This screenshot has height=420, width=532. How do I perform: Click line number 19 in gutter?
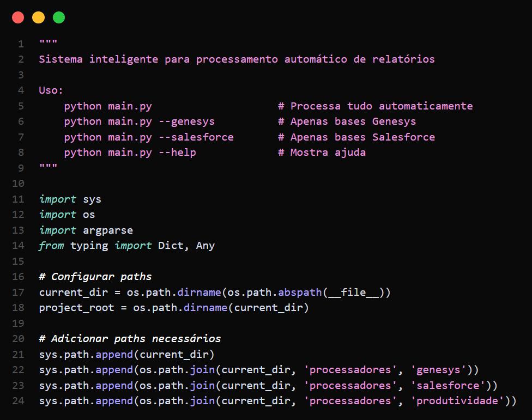coord(19,324)
